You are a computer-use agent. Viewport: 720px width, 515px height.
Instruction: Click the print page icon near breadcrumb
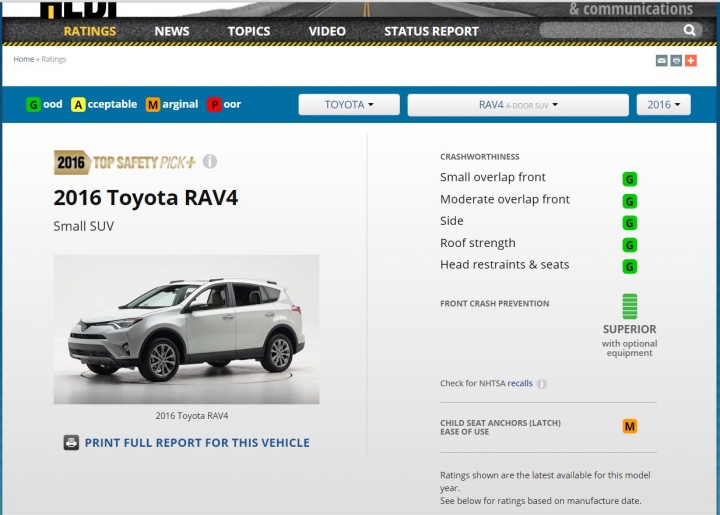click(x=676, y=60)
